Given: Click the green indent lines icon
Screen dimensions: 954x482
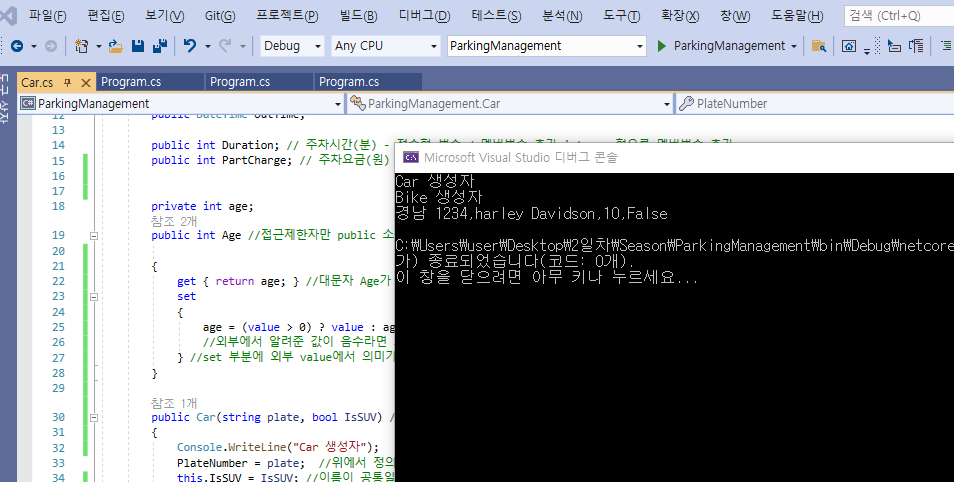Looking at the screenshot, I should click(x=946, y=46).
